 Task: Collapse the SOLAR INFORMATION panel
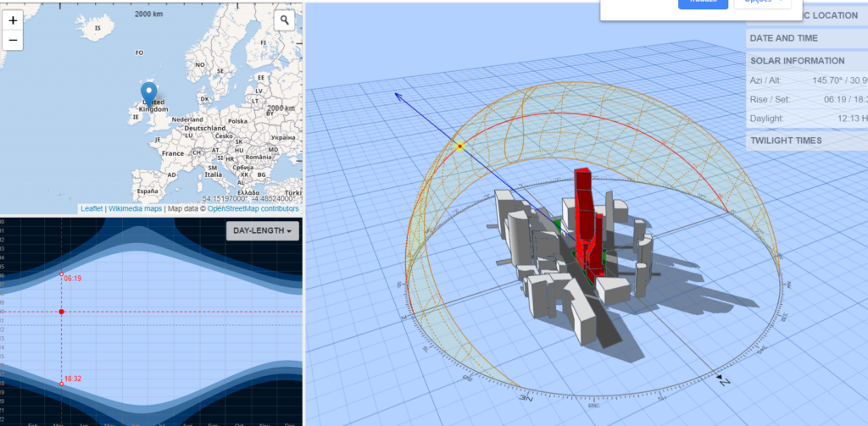807,61
